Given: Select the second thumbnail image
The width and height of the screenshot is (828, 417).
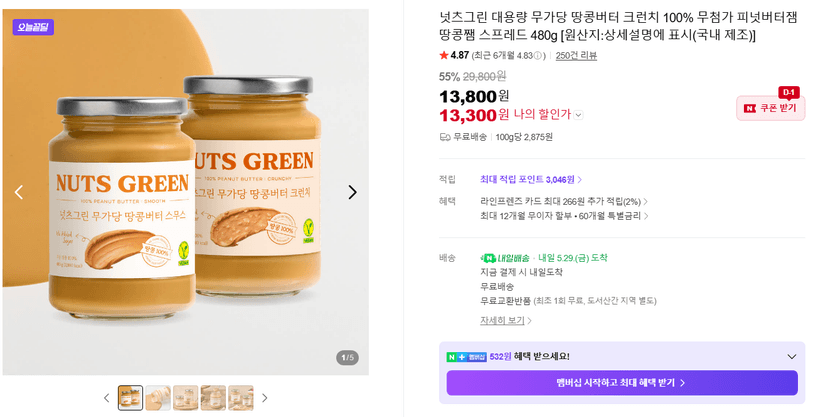Looking at the screenshot, I should pos(158,398).
